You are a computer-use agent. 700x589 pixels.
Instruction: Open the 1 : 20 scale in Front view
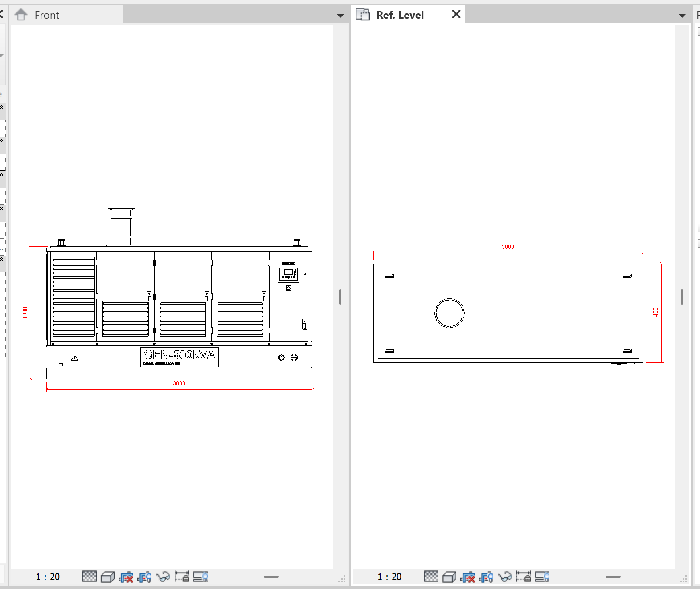(48, 577)
